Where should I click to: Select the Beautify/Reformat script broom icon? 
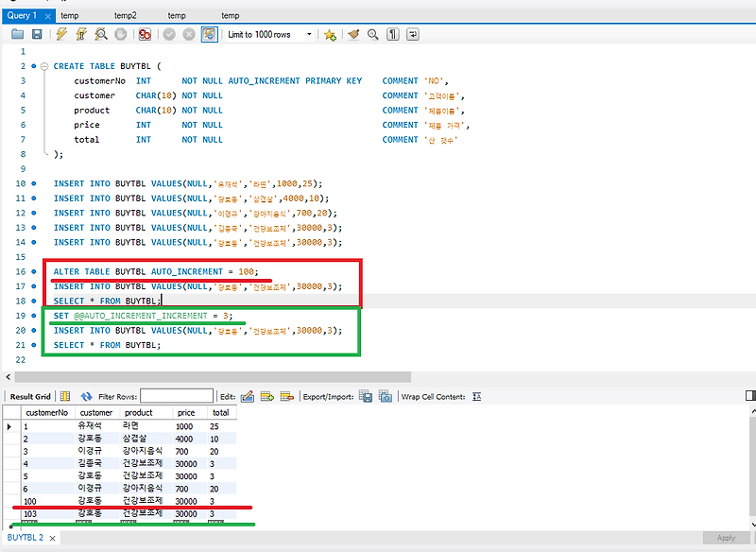point(351,34)
